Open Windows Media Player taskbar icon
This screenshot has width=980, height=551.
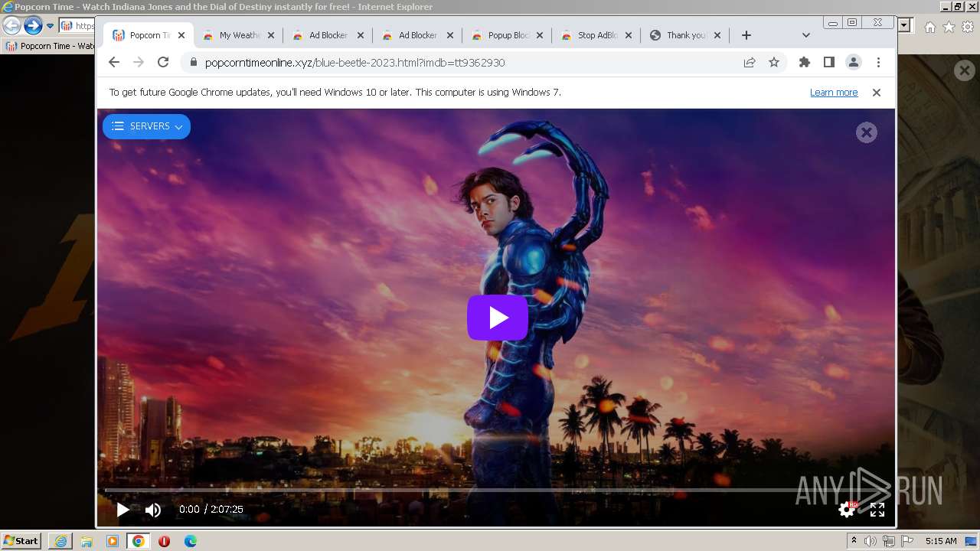tap(113, 541)
